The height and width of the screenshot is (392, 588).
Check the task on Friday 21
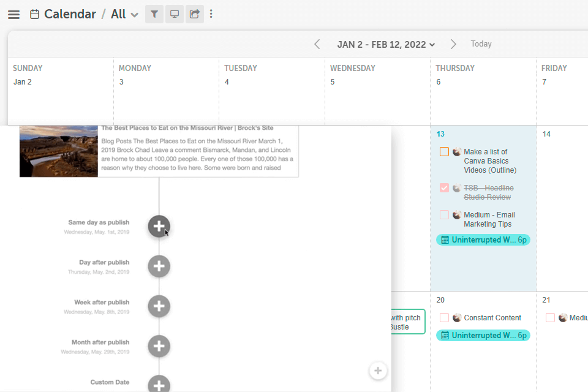550,318
